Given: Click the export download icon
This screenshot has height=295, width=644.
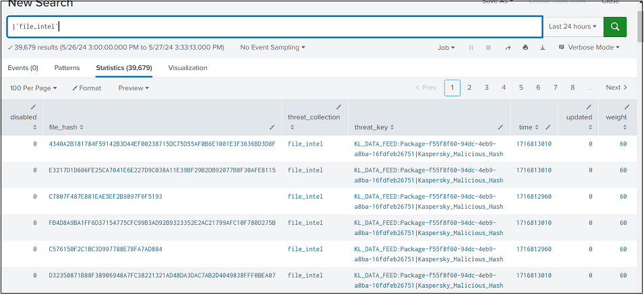Looking at the screenshot, I should point(542,48).
